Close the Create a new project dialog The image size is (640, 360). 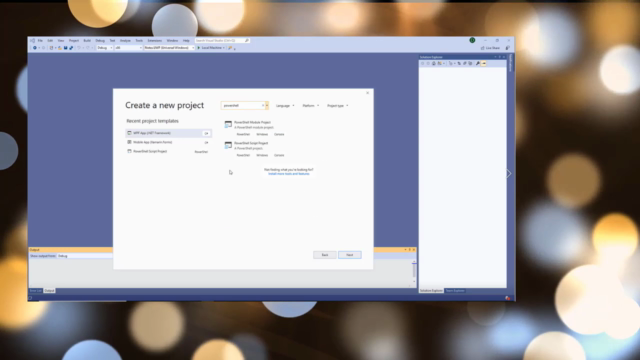point(367,93)
